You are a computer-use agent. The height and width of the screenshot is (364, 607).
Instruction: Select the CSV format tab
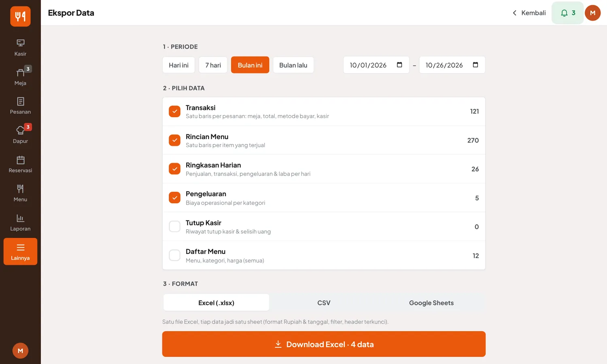click(324, 303)
